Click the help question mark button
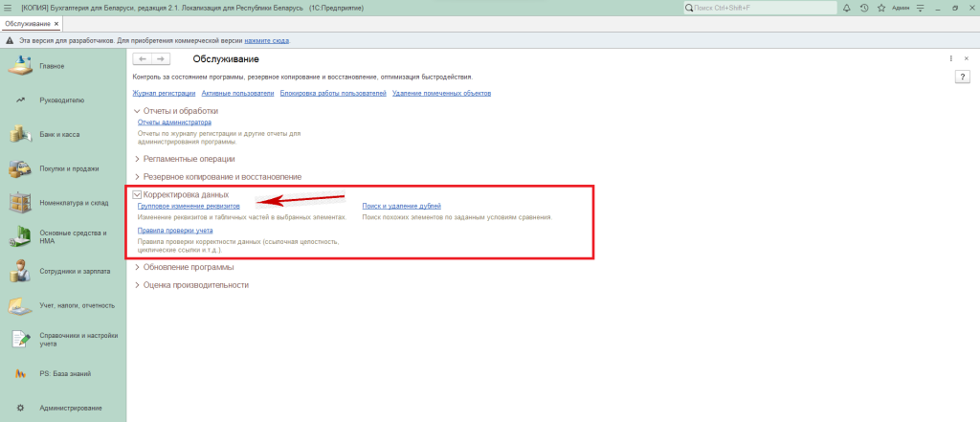Image resolution: width=980 pixels, height=422 pixels. coord(963,76)
